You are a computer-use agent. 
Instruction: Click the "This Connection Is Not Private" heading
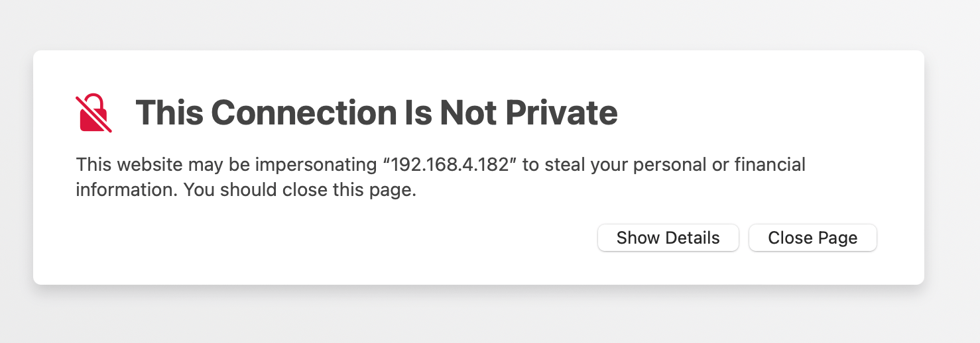376,113
